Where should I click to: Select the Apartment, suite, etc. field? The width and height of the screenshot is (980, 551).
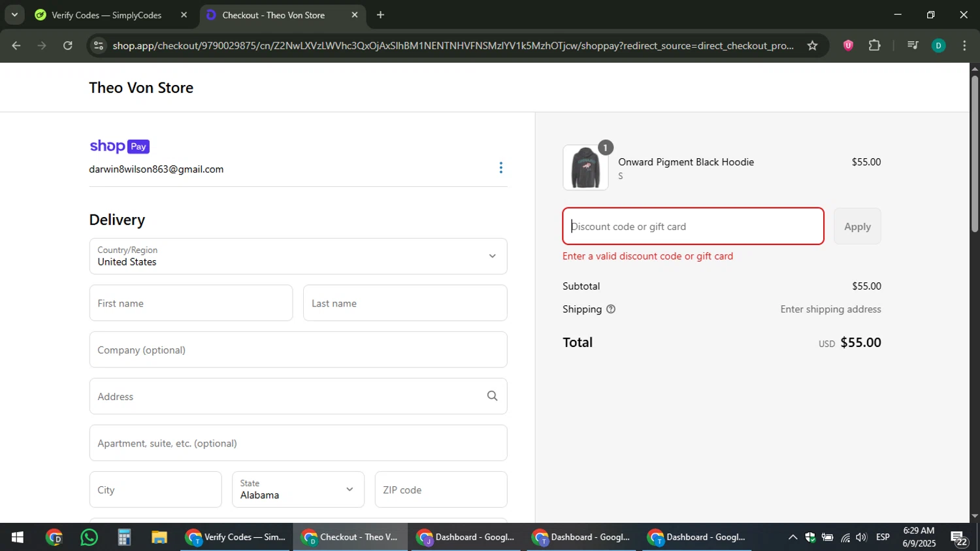[x=298, y=443]
